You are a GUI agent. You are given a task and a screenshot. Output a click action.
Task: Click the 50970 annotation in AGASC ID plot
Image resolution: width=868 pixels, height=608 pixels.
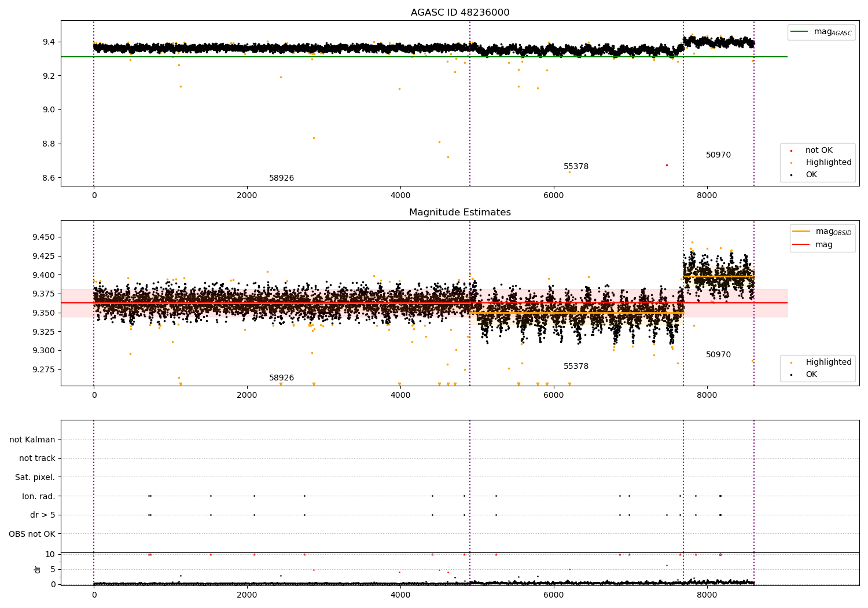tap(718, 155)
